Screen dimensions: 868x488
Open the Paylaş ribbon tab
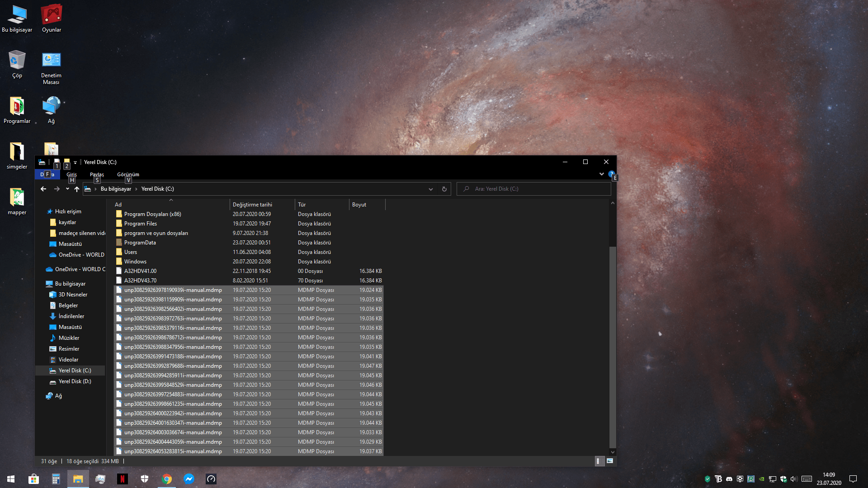pyautogui.click(x=97, y=174)
